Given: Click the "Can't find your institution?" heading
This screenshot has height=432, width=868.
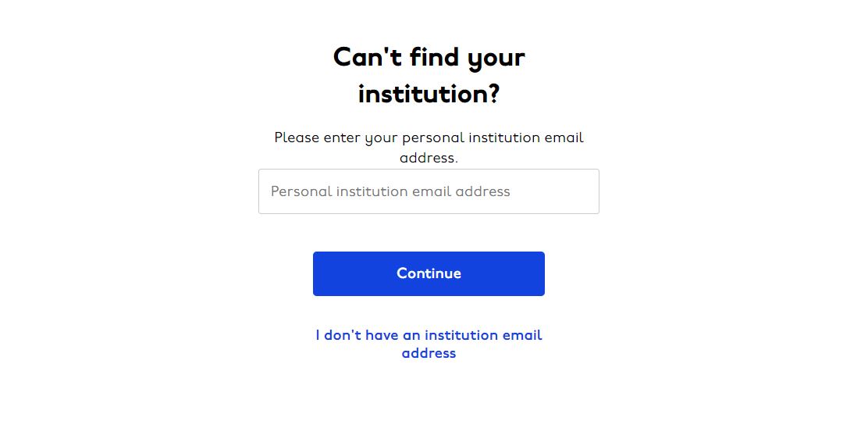Looking at the screenshot, I should 429,75.
